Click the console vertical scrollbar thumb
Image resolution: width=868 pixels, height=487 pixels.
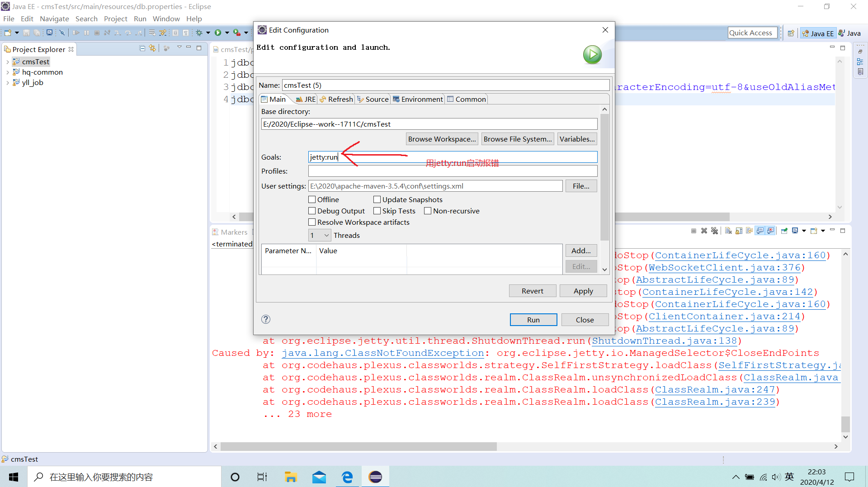coord(845,424)
